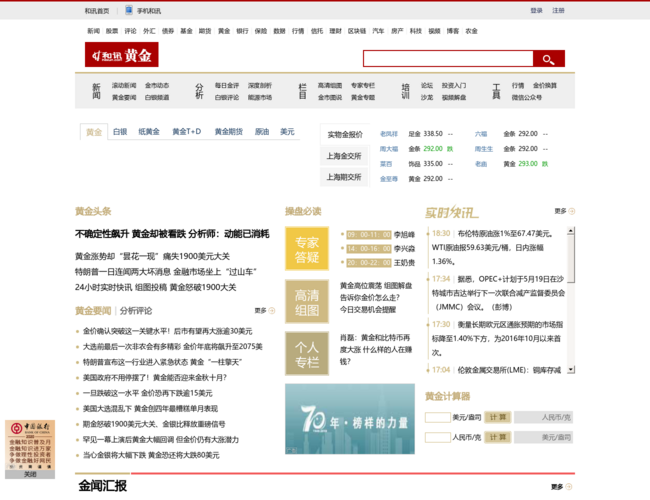The image size is (650, 500).
Task: Click the 注册 link at top right
Action: tap(558, 10)
